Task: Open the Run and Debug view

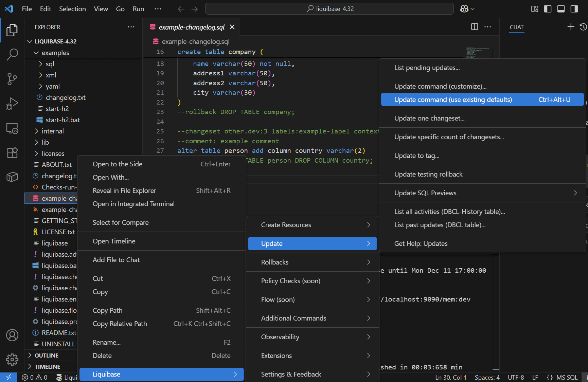Action: [12, 103]
